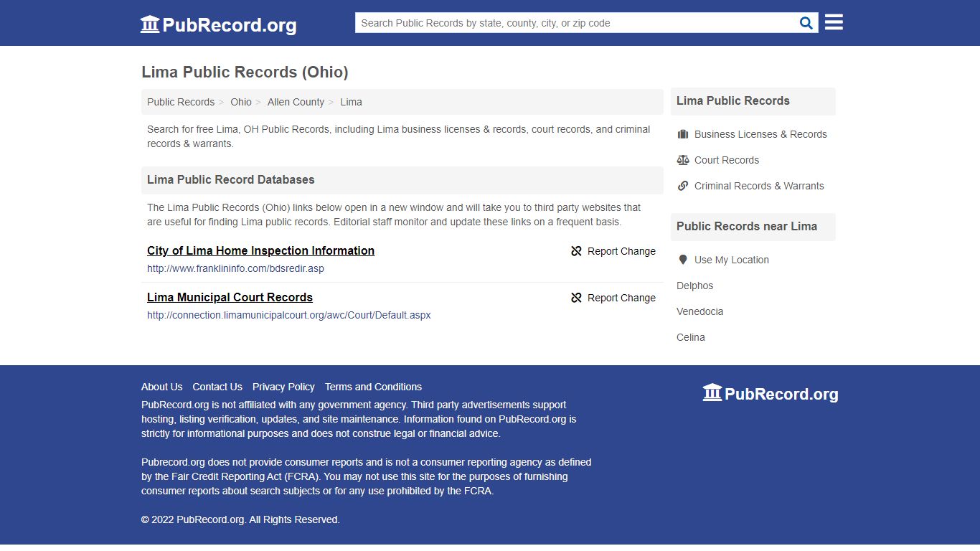Screen dimensions: 980x551
Task: Click the footer PubRecord.org logo
Action: [x=771, y=393]
